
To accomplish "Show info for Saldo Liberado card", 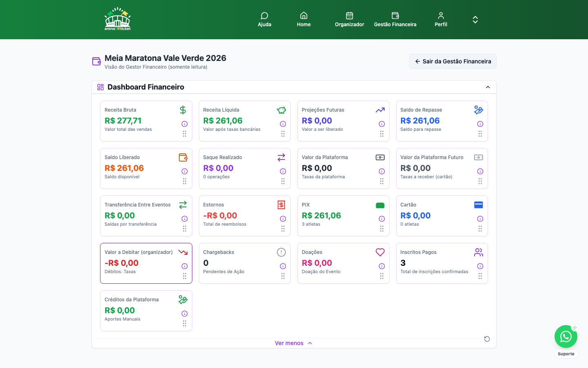I will pyautogui.click(x=185, y=171).
